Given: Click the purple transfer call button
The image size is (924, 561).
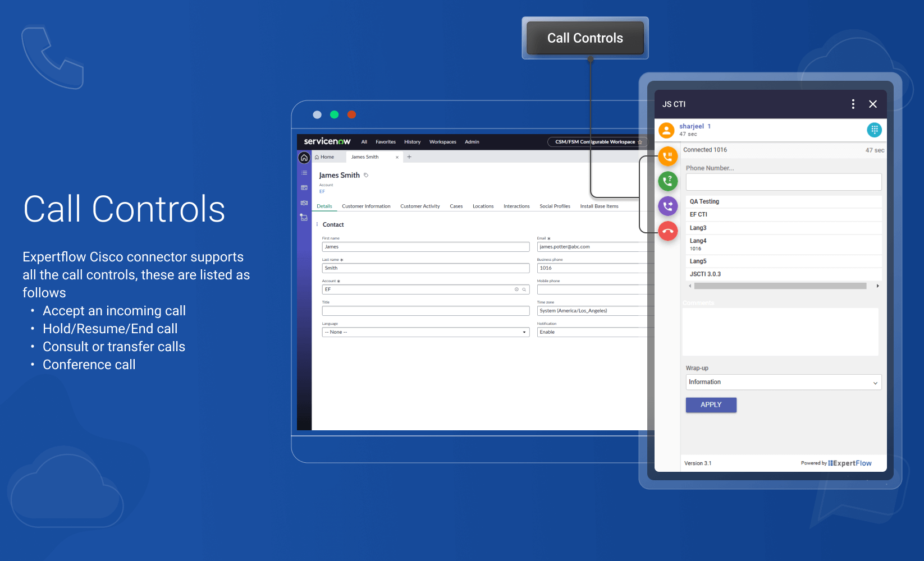Looking at the screenshot, I should [x=667, y=206].
